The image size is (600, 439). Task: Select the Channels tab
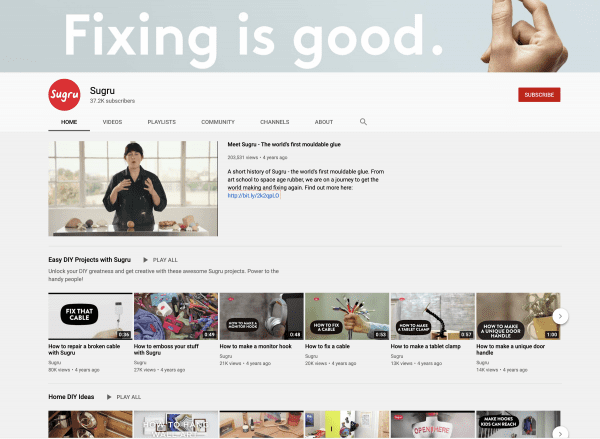274,122
